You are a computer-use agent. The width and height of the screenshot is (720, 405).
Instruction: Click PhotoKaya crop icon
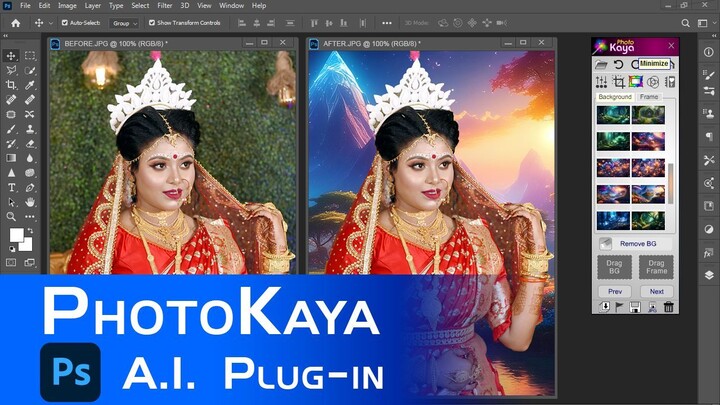pos(619,82)
